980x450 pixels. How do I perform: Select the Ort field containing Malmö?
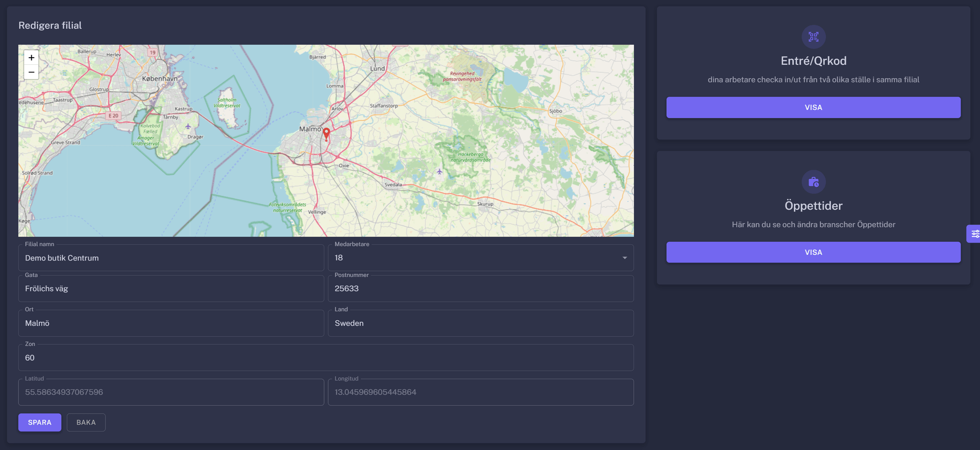[x=171, y=323]
